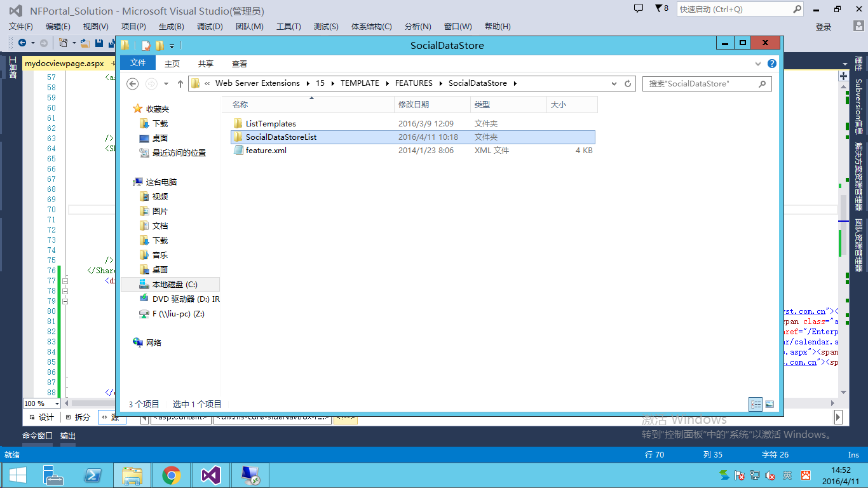Refresh the SocialDataStore folder view
The image size is (868, 488).
[628, 83]
